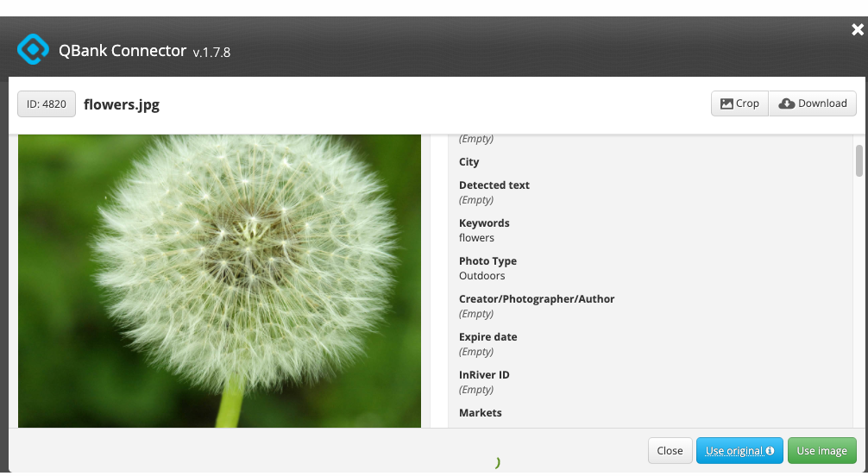Click the flowers.jpg file name
Viewport: 868px width, 476px height.
[x=122, y=104]
